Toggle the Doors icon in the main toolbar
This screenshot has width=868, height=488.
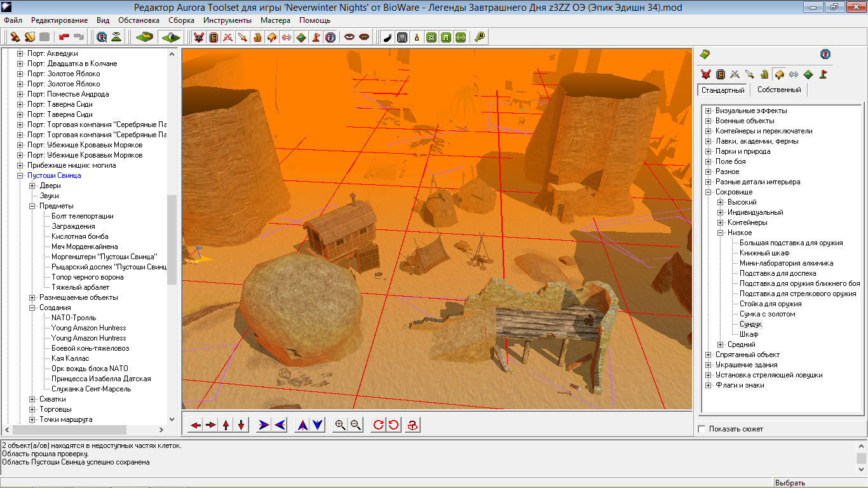(214, 37)
